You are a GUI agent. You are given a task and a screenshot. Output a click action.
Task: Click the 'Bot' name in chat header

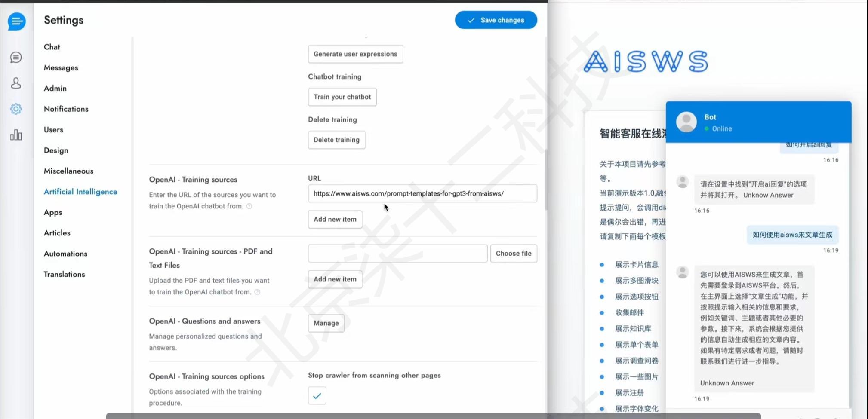[710, 117]
